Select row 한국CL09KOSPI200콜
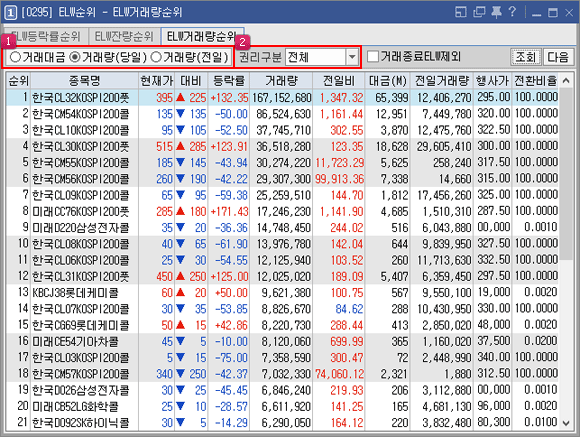 (x=283, y=195)
